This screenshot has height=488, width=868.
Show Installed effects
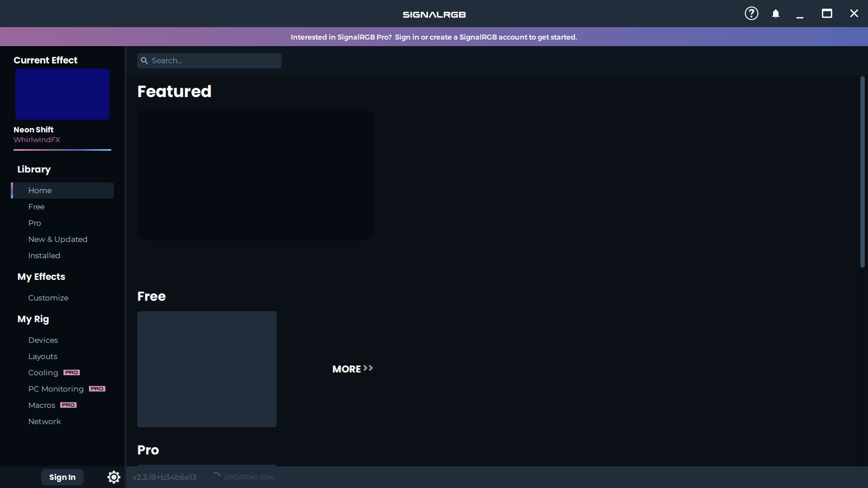pos(44,255)
